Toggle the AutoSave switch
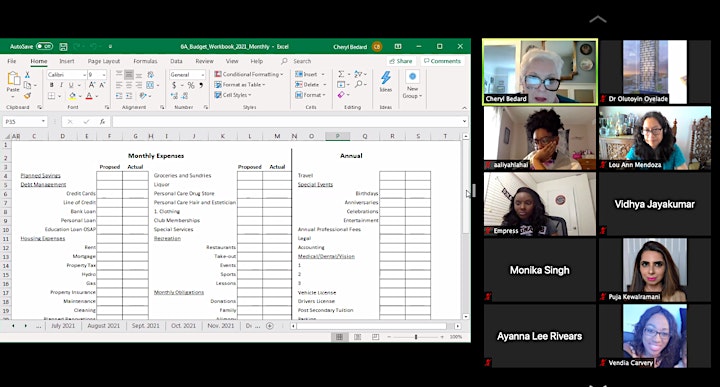This screenshot has width=720, height=387. coord(45,46)
